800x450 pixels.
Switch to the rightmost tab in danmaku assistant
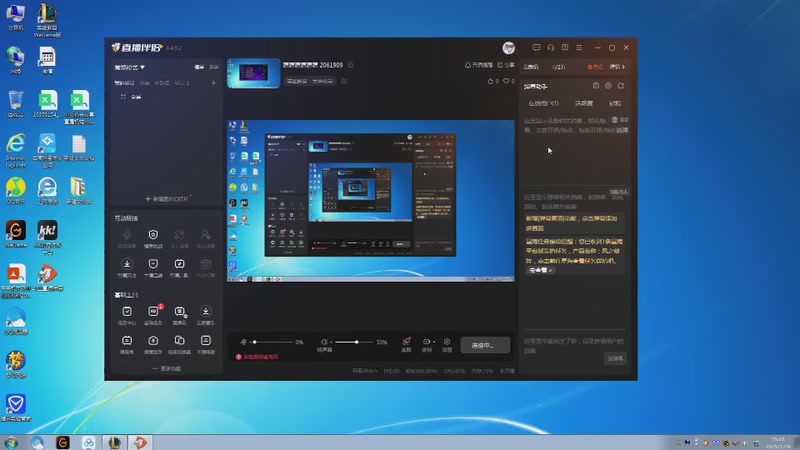coord(615,103)
